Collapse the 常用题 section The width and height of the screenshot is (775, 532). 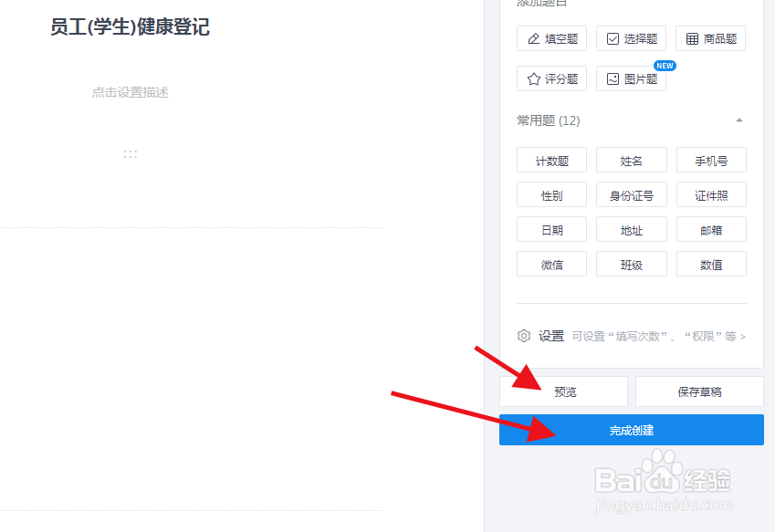pyautogui.click(x=739, y=120)
